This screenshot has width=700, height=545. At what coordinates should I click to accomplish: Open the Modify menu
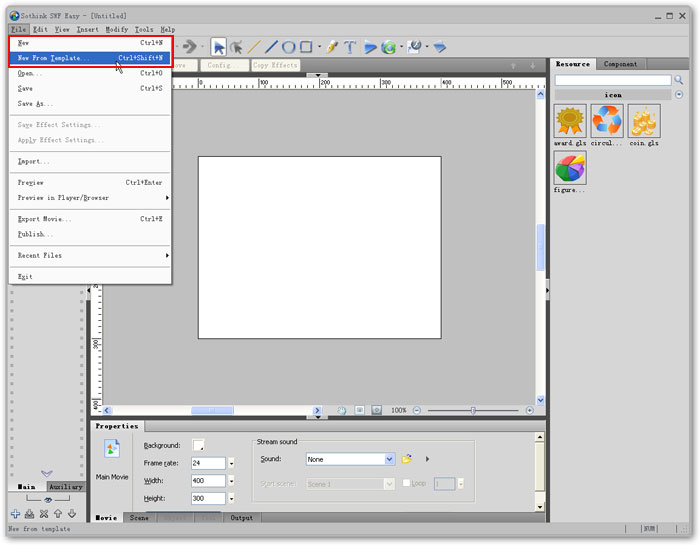click(x=117, y=29)
